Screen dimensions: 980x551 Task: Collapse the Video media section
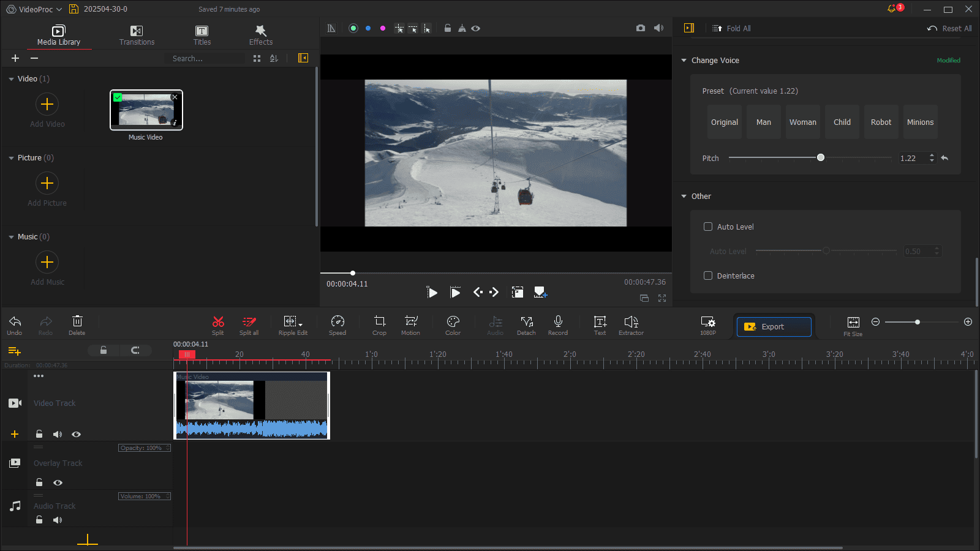(x=11, y=79)
